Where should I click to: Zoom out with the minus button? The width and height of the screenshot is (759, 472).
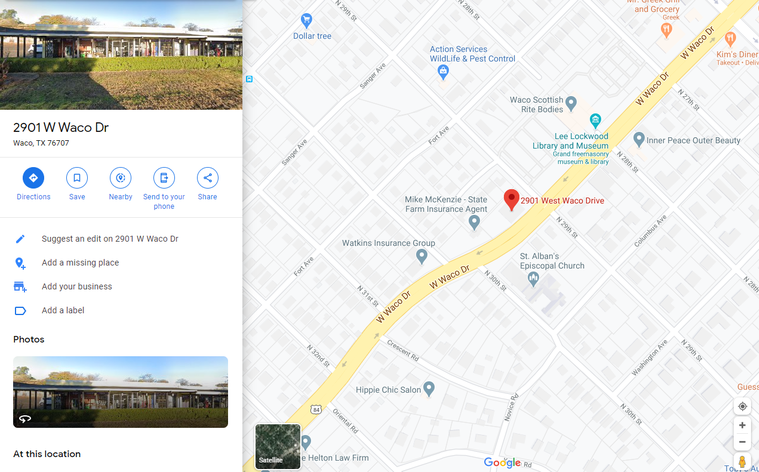click(x=742, y=442)
